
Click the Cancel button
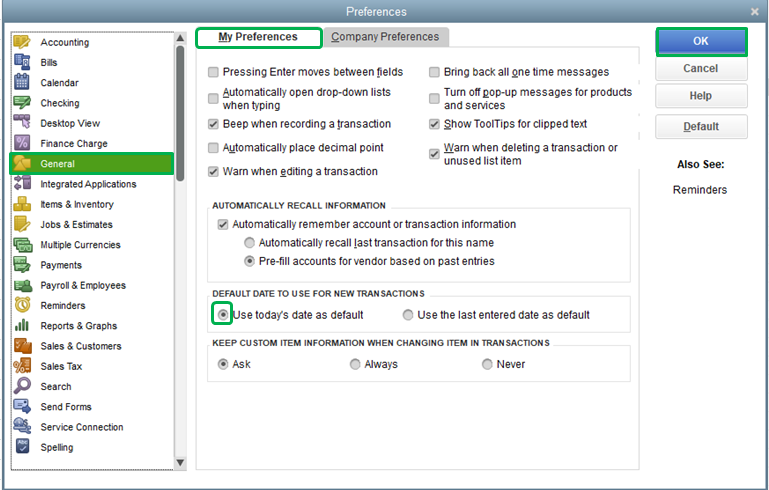[701, 69]
